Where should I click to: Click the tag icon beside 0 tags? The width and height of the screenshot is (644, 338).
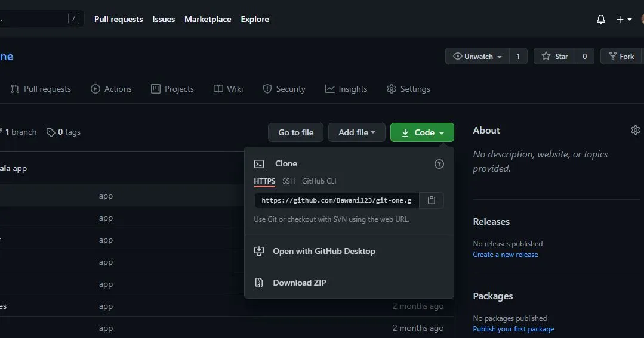coord(51,132)
